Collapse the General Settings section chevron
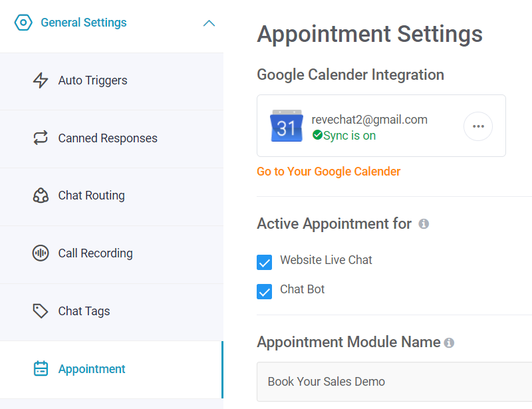The height and width of the screenshot is (409, 532). [209, 23]
